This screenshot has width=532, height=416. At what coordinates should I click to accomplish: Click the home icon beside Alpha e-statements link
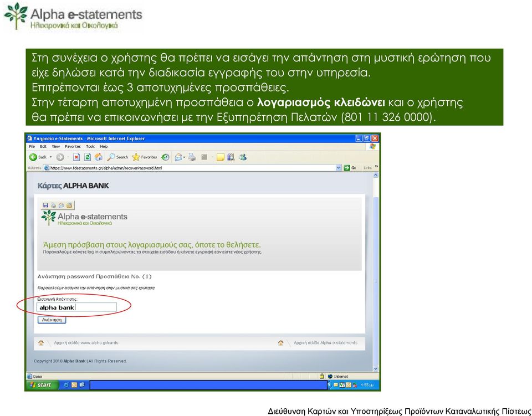point(280,343)
